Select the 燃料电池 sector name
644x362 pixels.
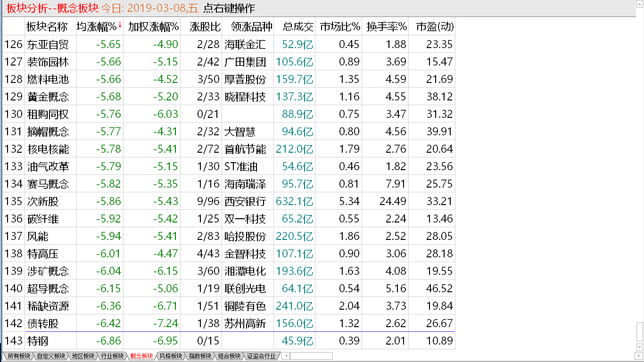(48, 79)
